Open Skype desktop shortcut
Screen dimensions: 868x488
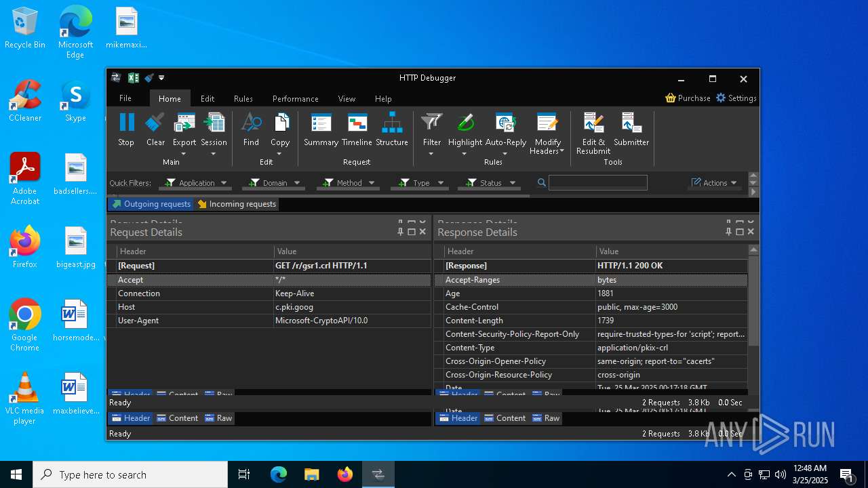(x=75, y=101)
